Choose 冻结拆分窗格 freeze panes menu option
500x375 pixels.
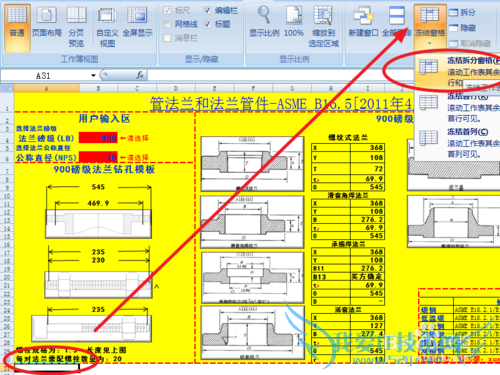(457, 71)
